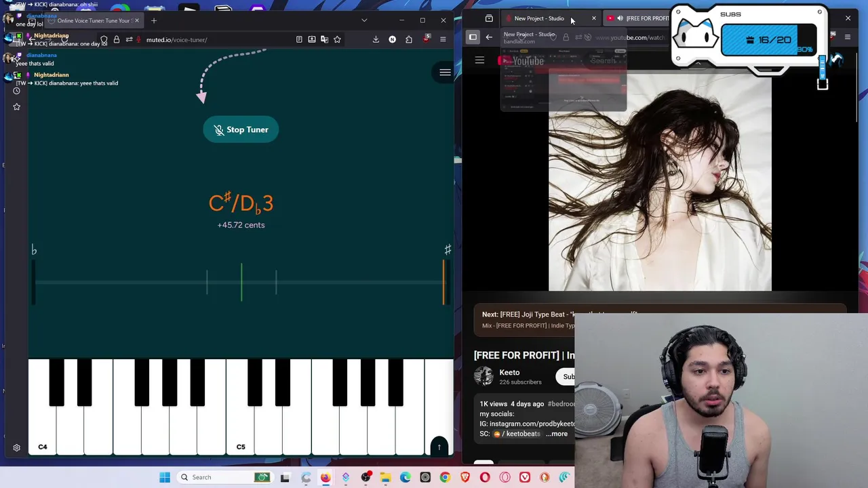The image size is (868, 488).
Task: Open downloads in muted.io window
Action: coord(376,39)
